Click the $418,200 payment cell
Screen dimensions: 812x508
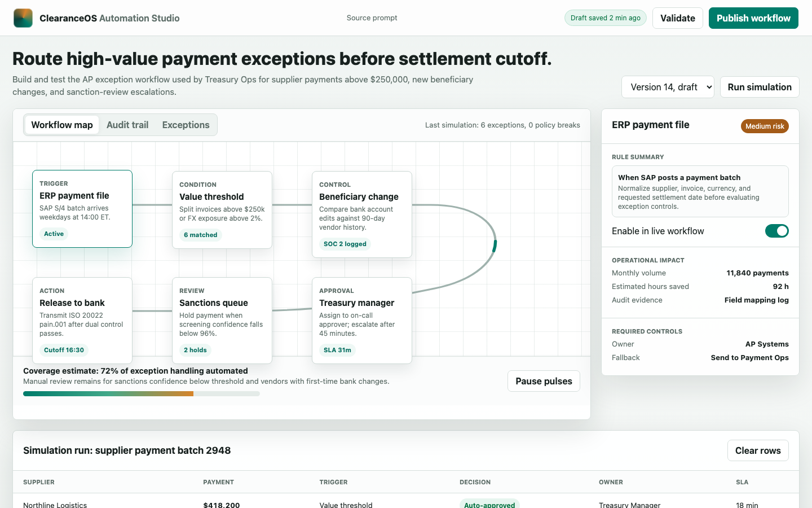coord(222,504)
